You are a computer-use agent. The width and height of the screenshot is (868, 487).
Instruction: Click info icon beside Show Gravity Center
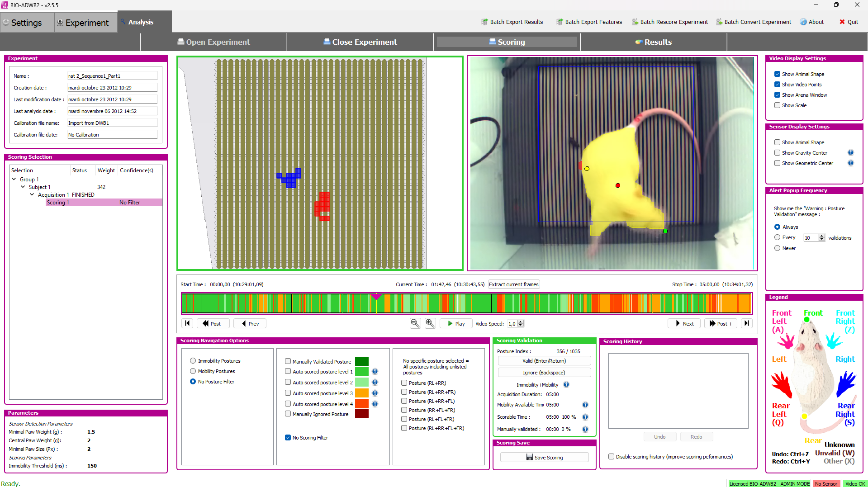coord(850,153)
